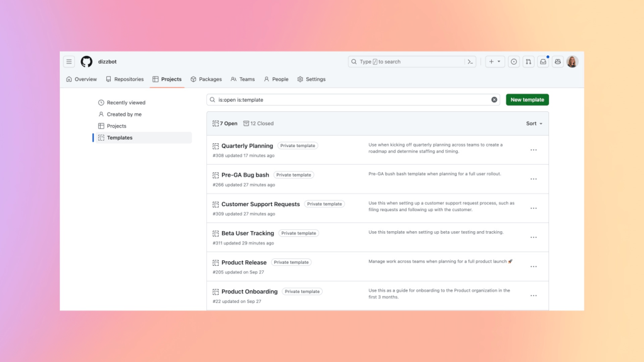Switch to the Repositories tab

pyautogui.click(x=125, y=79)
